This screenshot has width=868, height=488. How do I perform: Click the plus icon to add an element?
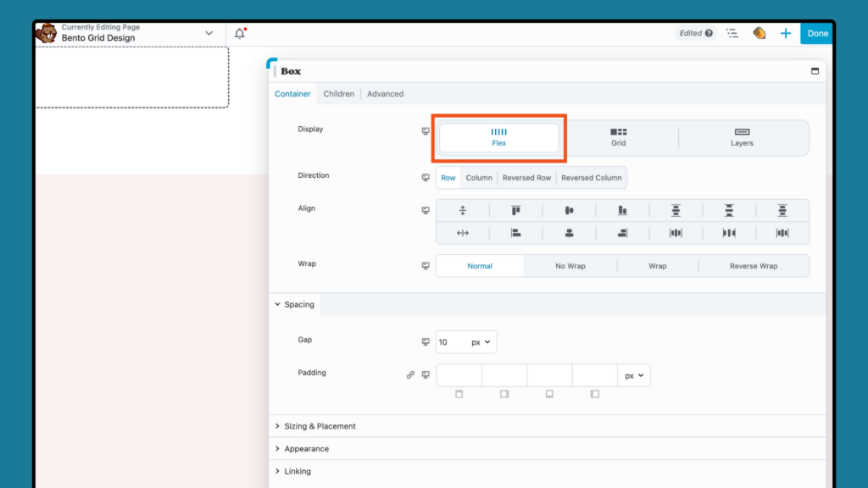(x=785, y=33)
